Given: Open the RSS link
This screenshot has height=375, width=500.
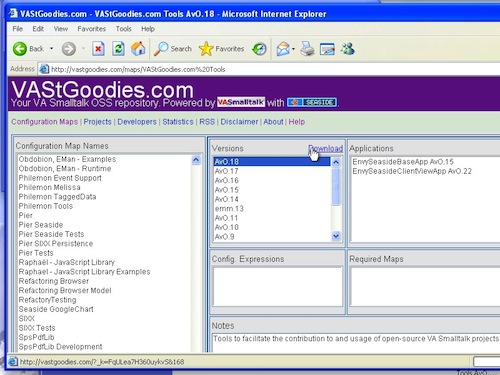Looking at the screenshot, I should [207, 122].
